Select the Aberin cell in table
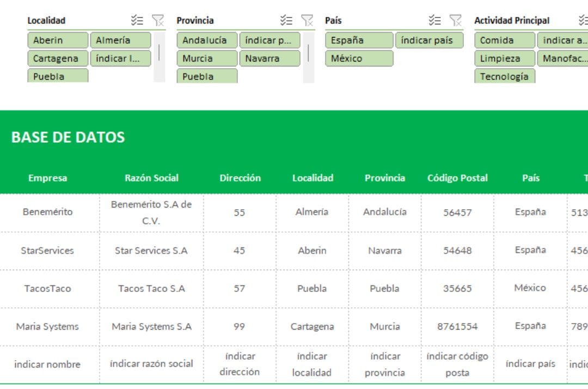588x389 pixels. 312,251
